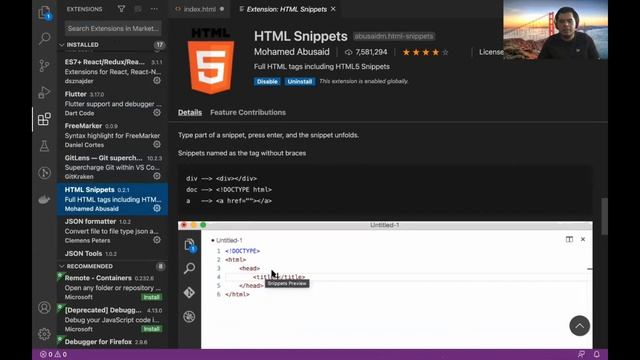This screenshot has width=640, height=360.
Task: Open Source Control view in activity bar
Action: tap(44, 65)
